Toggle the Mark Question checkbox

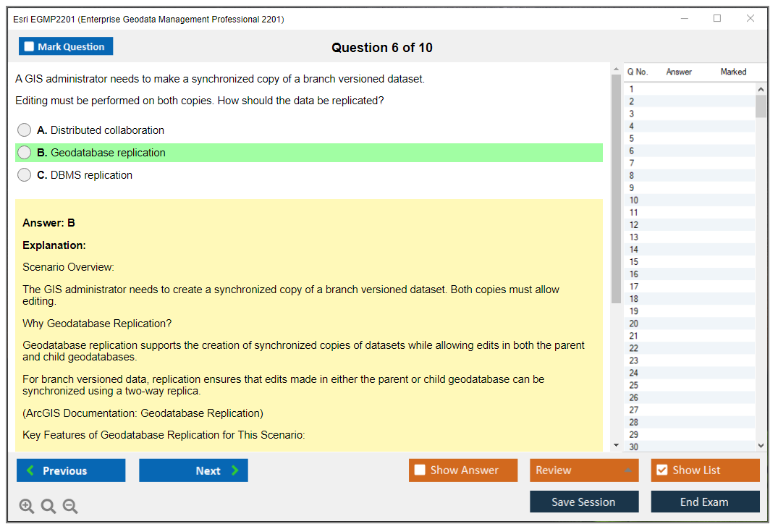click(x=29, y=46)
